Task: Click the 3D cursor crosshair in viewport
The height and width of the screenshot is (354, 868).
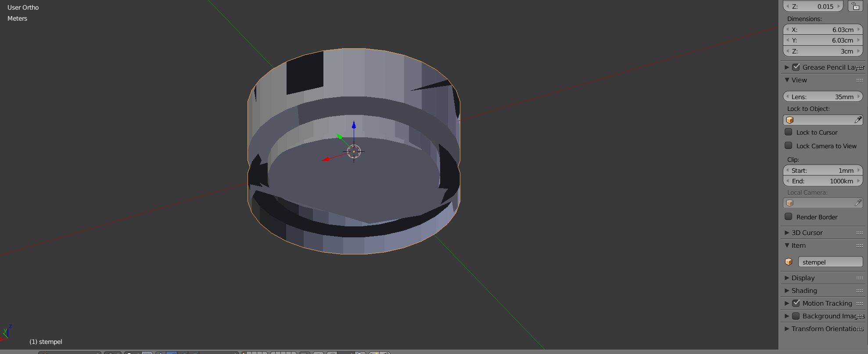Action: [x=354, y=151]
